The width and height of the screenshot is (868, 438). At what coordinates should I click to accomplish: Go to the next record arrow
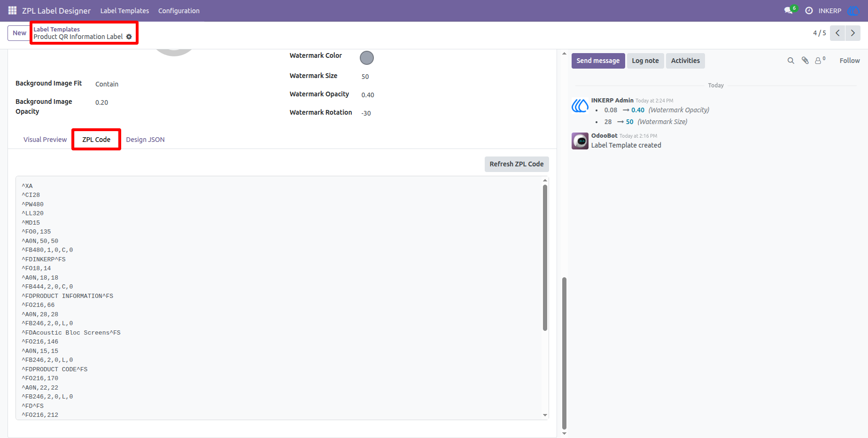(853, 33)
